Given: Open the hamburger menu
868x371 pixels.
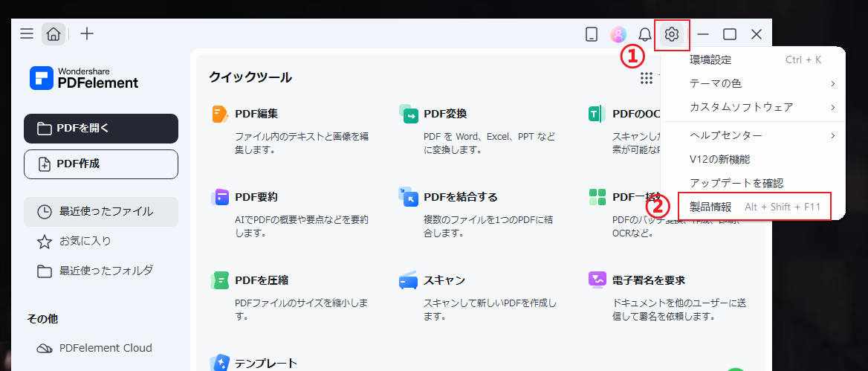Looking at the screenshot, I should [27, 33].
